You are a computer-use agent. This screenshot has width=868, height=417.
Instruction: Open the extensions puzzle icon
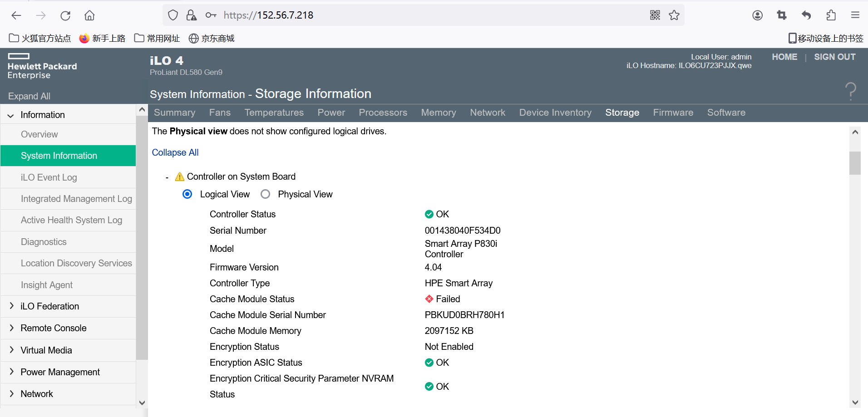pos(831,15)
